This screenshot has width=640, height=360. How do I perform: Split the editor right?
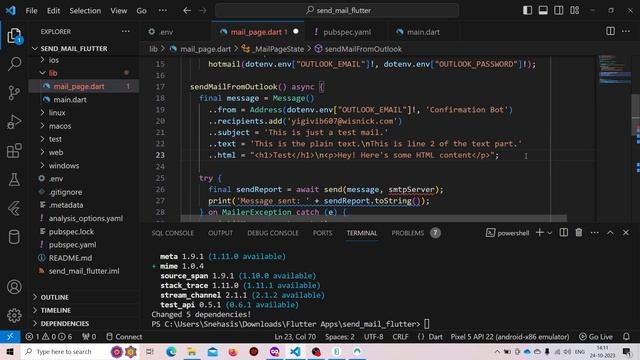(x=610, y=31)
